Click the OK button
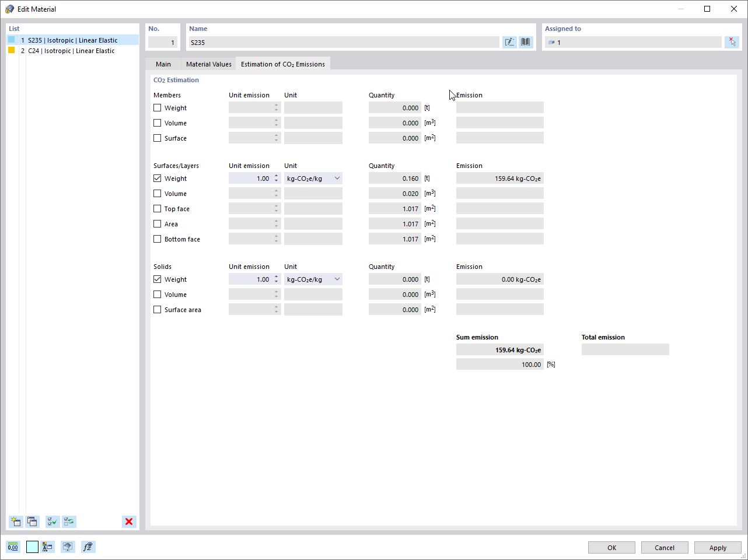The image size is (748, 560). [x=611, y=548]
